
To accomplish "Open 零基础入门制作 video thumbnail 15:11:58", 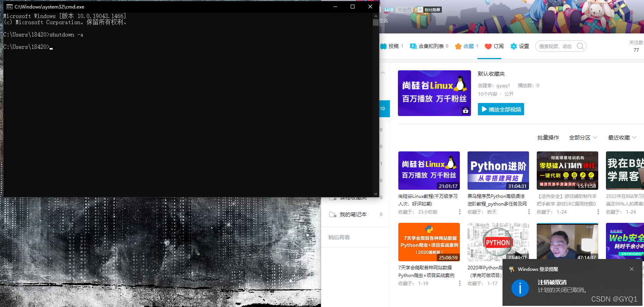I will coord(567,171).
